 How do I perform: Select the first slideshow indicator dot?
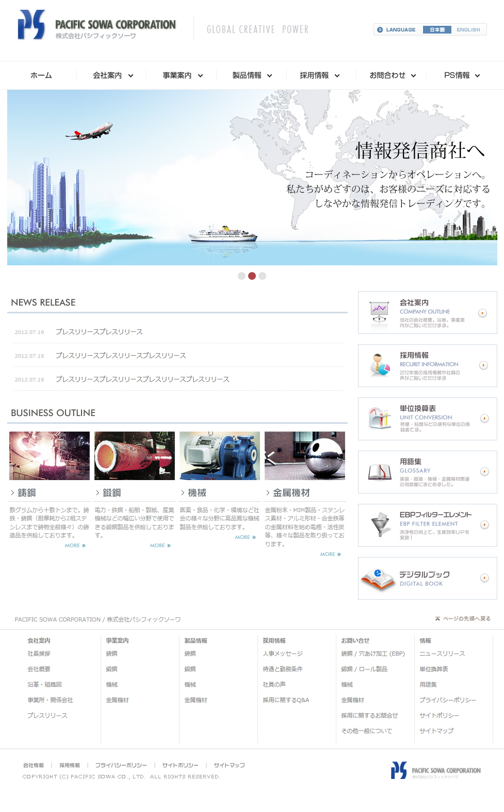tap(241, 276)
